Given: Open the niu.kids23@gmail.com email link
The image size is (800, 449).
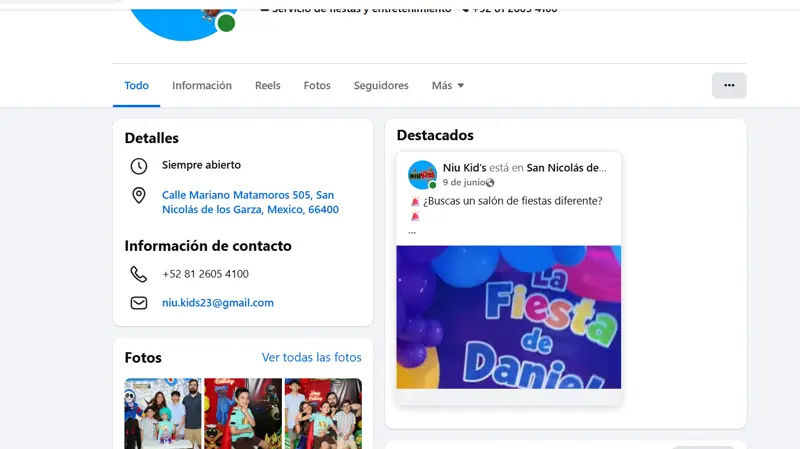Looking at the screenshot, I should click(x=218, y=303).
